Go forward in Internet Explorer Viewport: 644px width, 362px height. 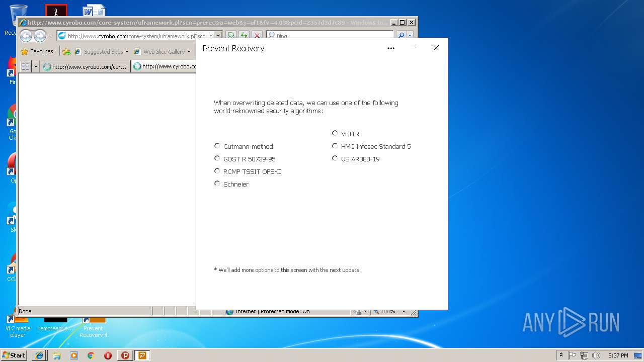click(x=40, y=36)
